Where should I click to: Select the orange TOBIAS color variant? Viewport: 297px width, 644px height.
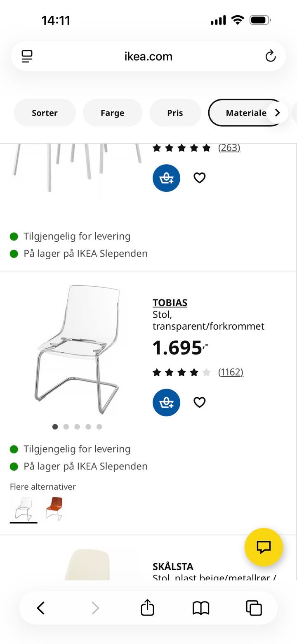click(54, 508)
